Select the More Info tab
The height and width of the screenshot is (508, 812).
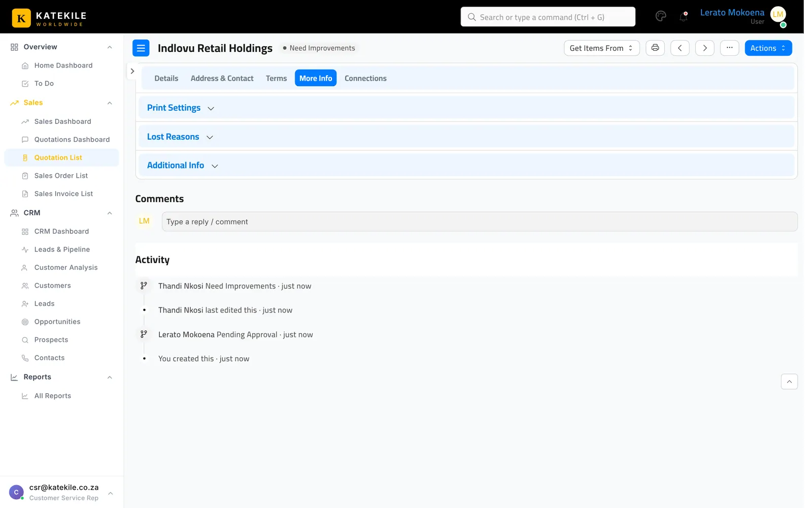pyautogui.click(x=315, y=78)
